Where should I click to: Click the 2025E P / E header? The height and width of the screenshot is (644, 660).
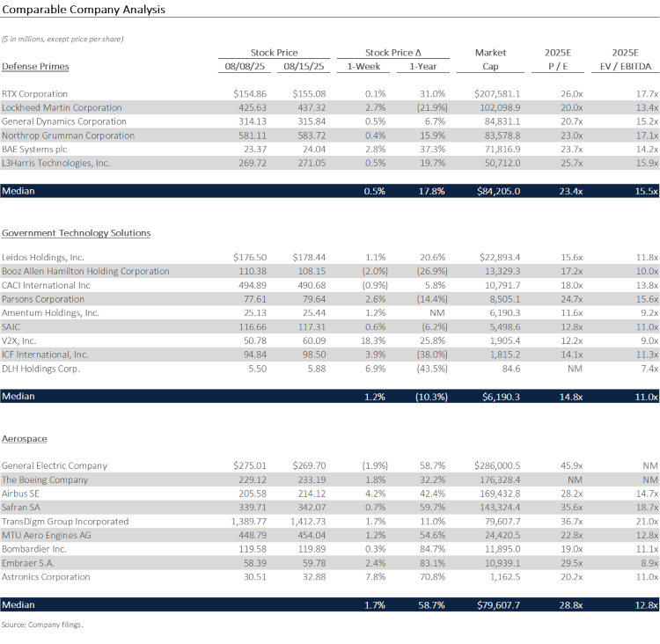pyautogui.click(x=558, y=59)
